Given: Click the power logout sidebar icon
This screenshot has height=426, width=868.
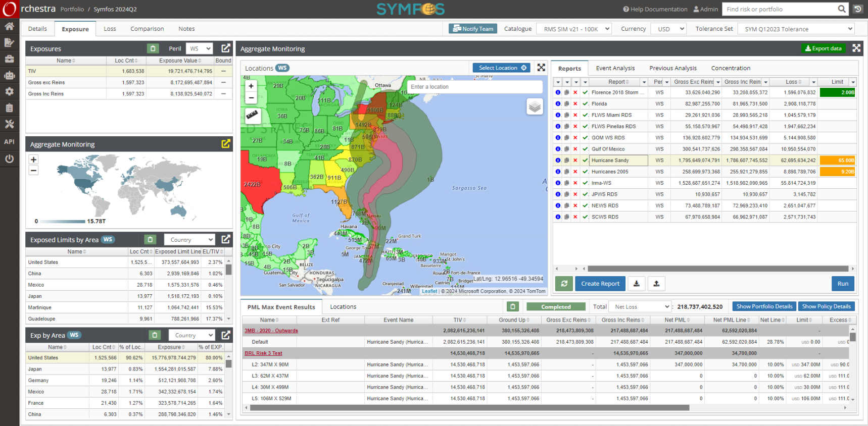Looking at the screenshot, I should [9, 158].
